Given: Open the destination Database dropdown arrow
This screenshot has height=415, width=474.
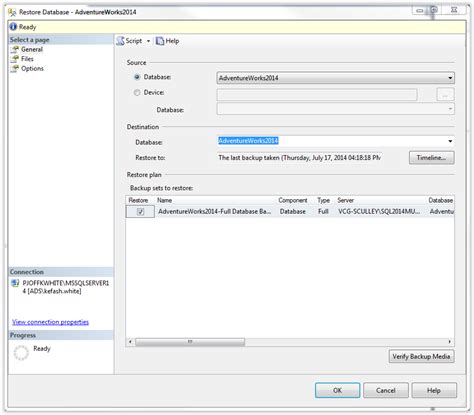Looking at the screenshot, I should point(450,141).
